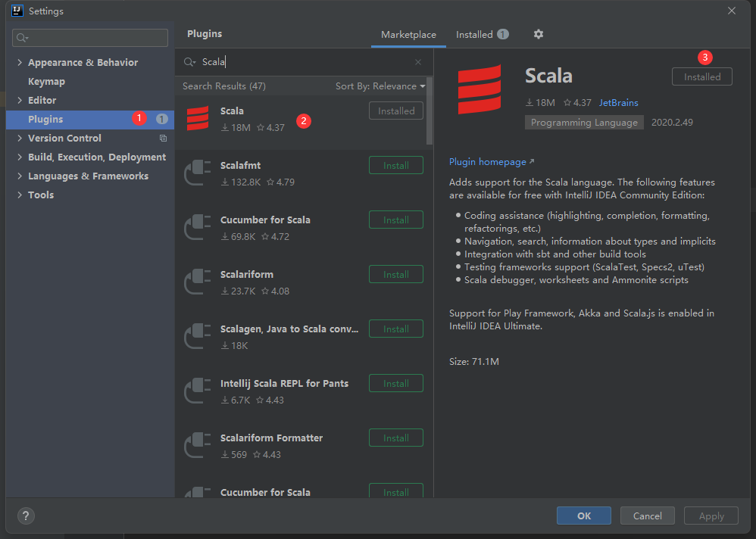Select Scalagen, Java to Scala conv... entry

pos(289,329)
